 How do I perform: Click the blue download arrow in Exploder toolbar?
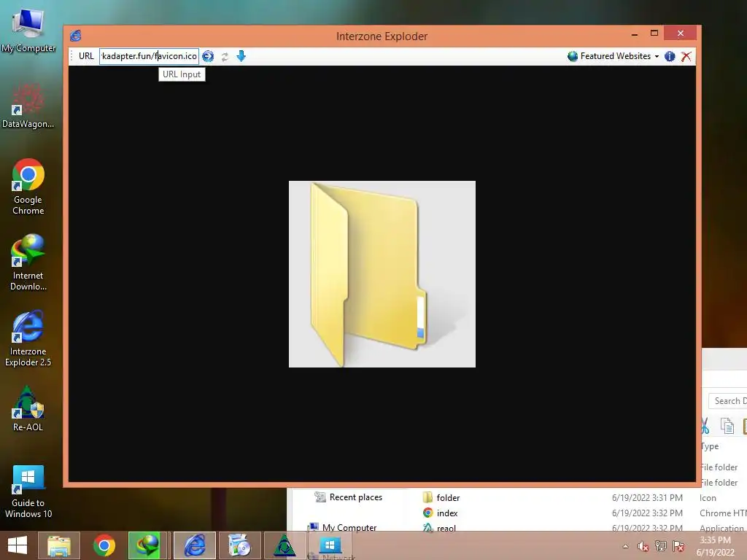pos(241,56)
